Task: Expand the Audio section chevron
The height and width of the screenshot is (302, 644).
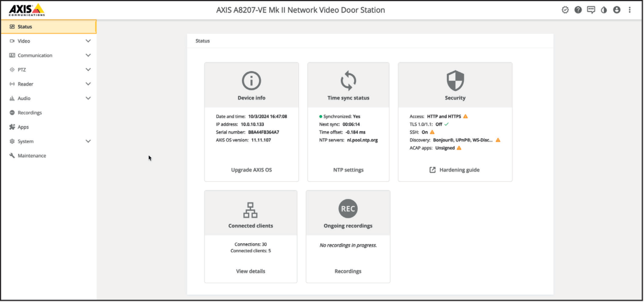Action: pyautogui.click(x=88, y=98)
